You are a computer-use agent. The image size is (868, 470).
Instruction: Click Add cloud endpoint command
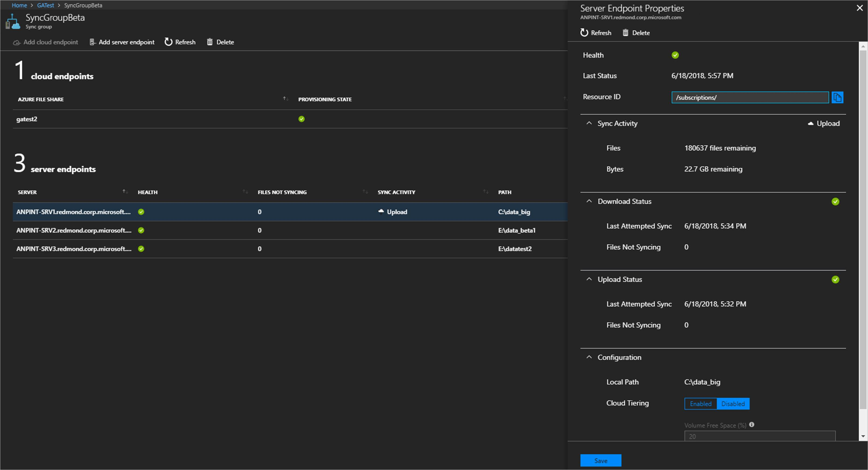[x=46, y=42]
